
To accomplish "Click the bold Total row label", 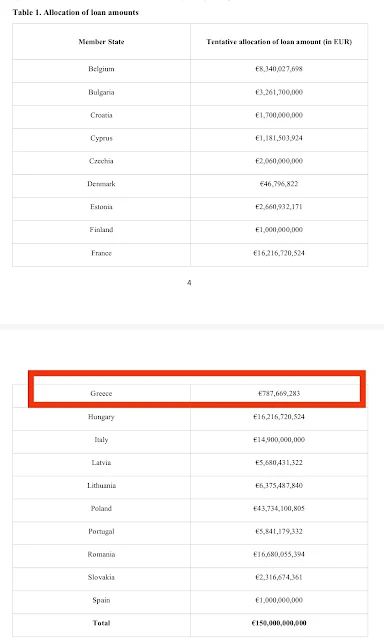I will click(x=101, y=623).
